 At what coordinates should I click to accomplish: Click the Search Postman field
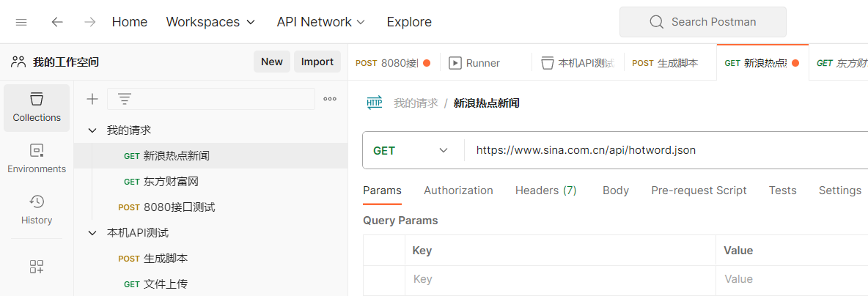[x=702, y=22]
